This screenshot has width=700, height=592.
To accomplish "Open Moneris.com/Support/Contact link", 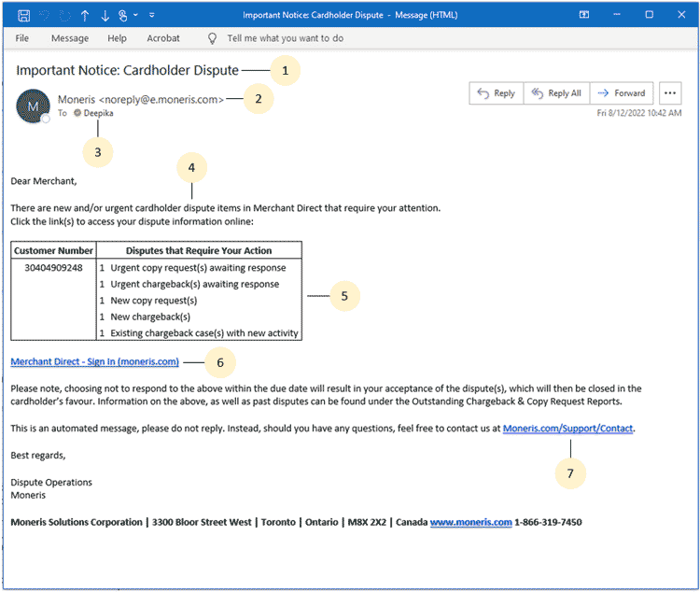I will [567, 428].
